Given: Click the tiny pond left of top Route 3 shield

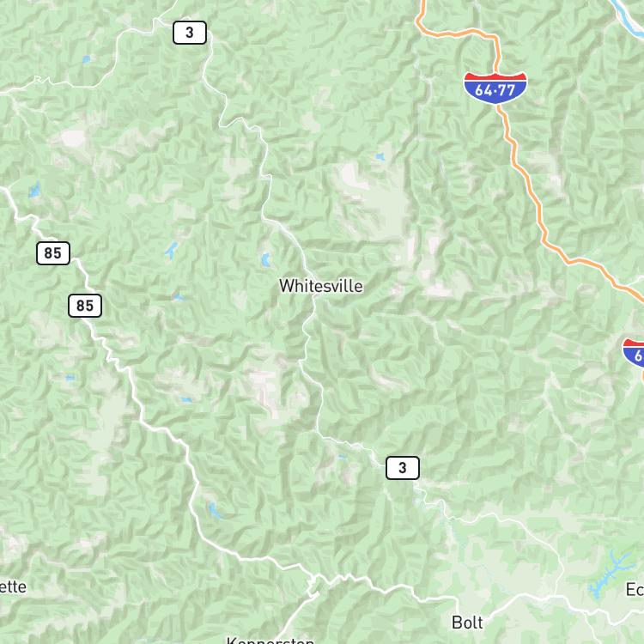Looking at the screenshot, I should (86, 59).
